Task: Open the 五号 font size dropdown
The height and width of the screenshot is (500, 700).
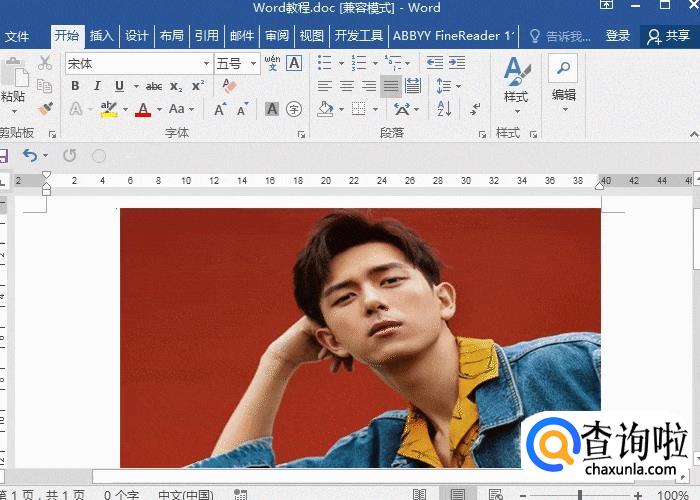Action: [x=254, y=64]
